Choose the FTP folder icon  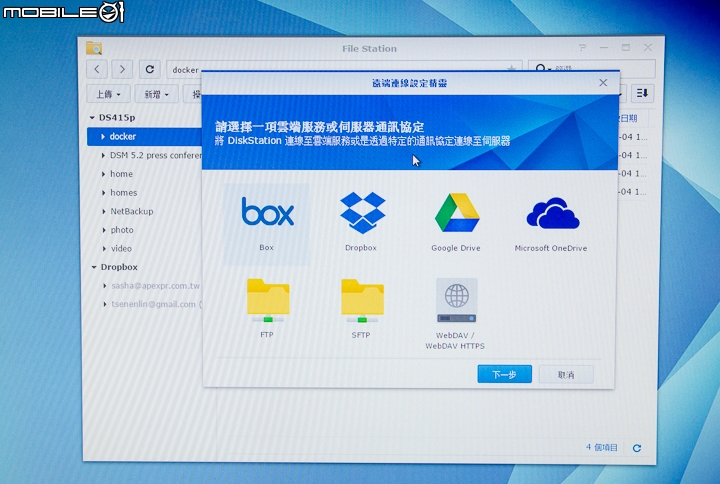(268, 300)
